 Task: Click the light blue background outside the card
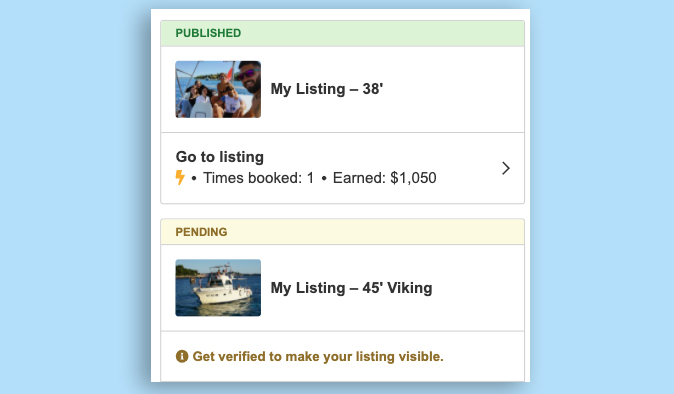click(x=75, y=193)
